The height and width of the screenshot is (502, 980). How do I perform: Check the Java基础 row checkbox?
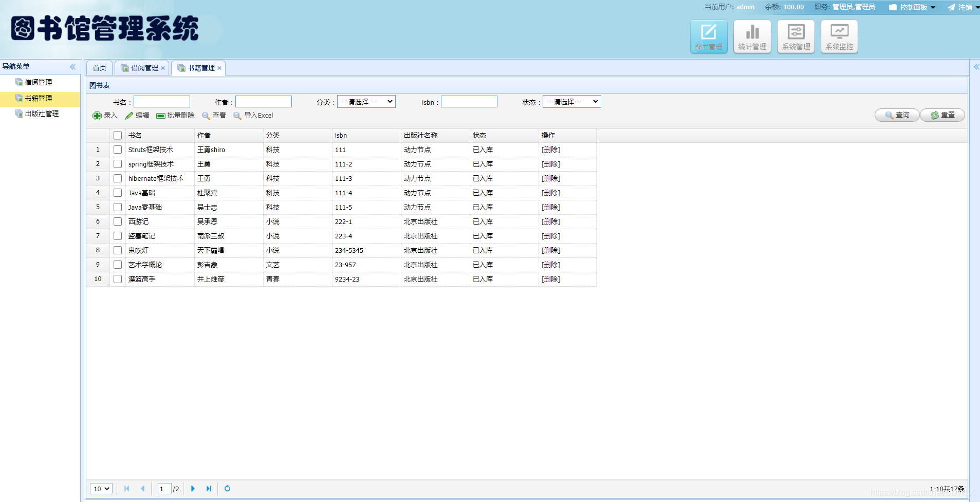pos(118,193)
